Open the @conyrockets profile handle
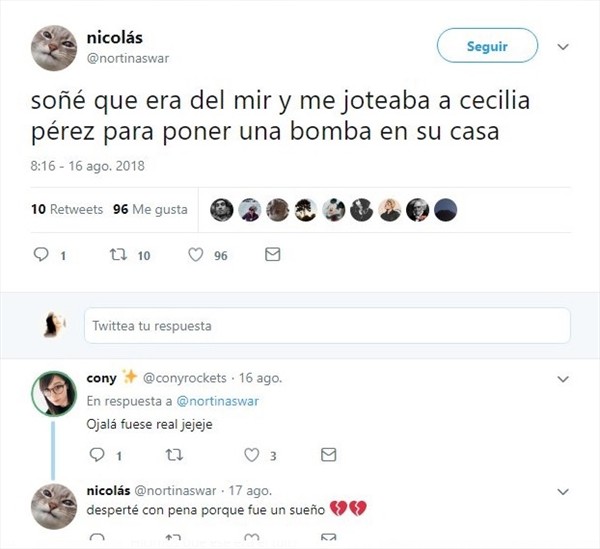 point(185,378)
